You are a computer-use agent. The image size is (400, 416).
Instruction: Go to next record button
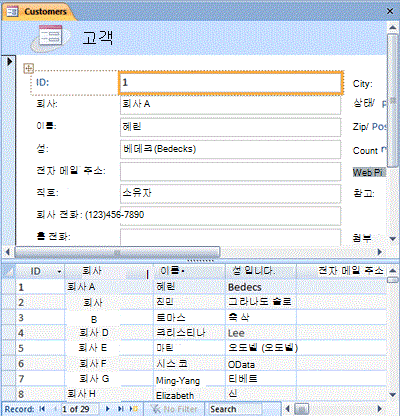(x=107, y=409)
